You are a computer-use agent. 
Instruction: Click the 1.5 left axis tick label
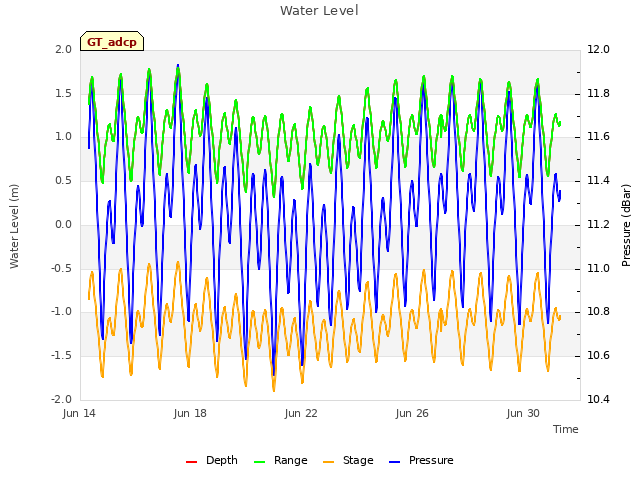[64, 93]
